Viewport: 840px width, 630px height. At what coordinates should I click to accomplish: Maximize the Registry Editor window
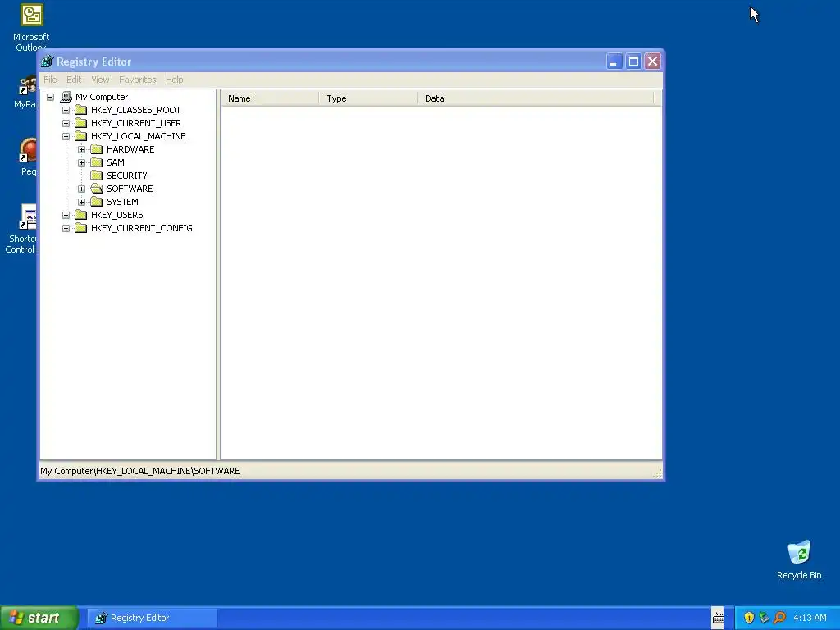coord(633,62)
